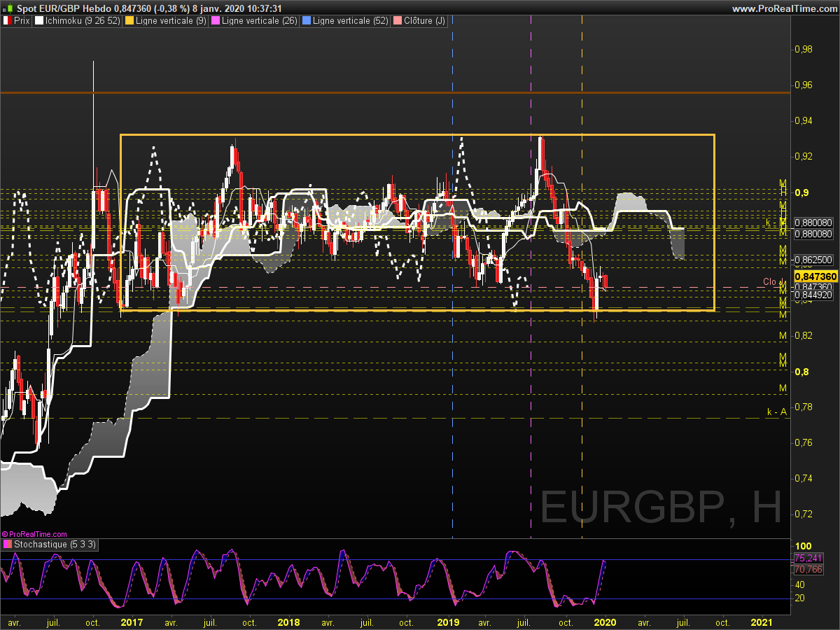The width and height of the screenshot is (840, 630).
Task: Click the red-white Prix color icon
Action: pos(8,21)
